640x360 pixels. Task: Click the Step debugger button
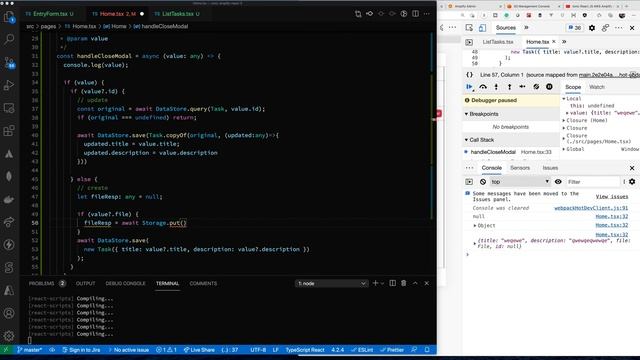click(x=522, y=87)
